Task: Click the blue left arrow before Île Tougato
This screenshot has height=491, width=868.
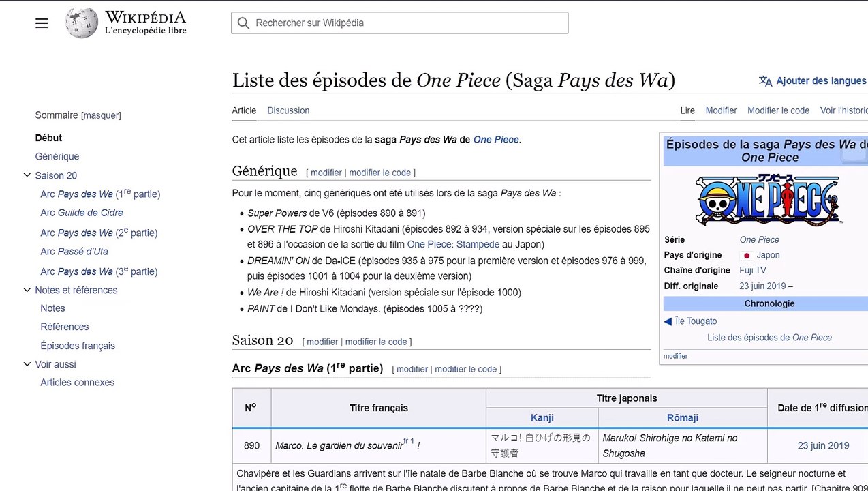Action: pos(668,321)
